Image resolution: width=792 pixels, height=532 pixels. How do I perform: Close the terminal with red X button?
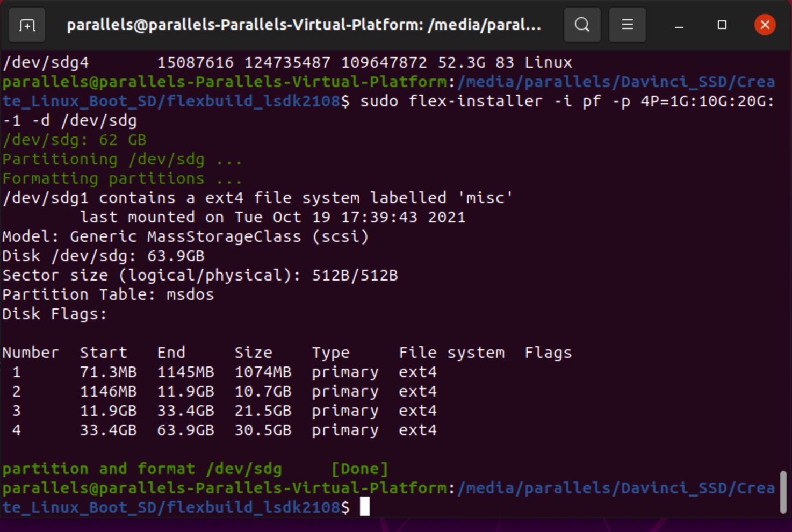pos(765,25)
